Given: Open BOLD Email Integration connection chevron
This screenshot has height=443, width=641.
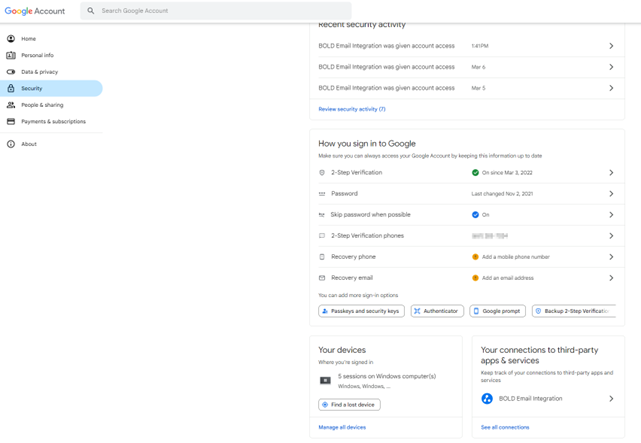Looking at the screenshot, I should pos(611,398).
